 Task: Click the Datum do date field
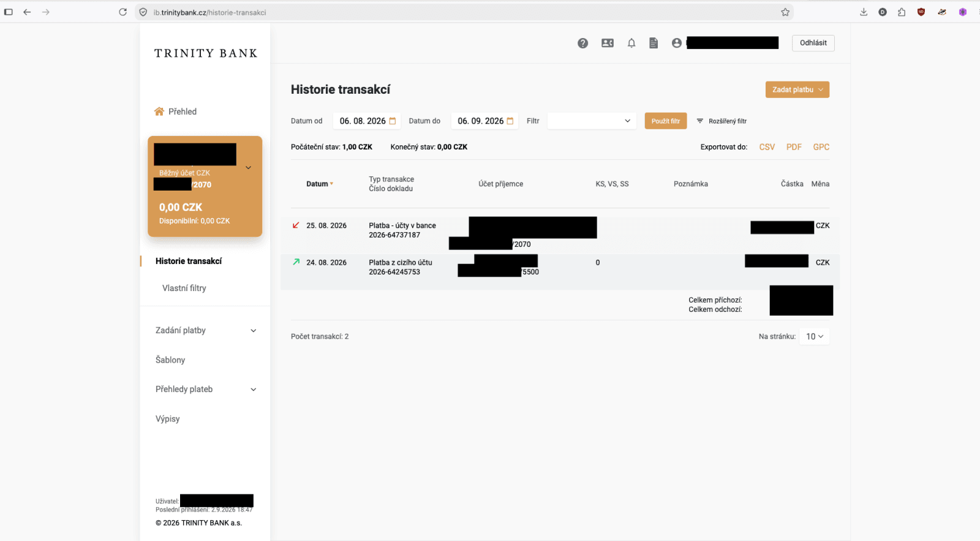pyautogui.click(x=484, y=121)
